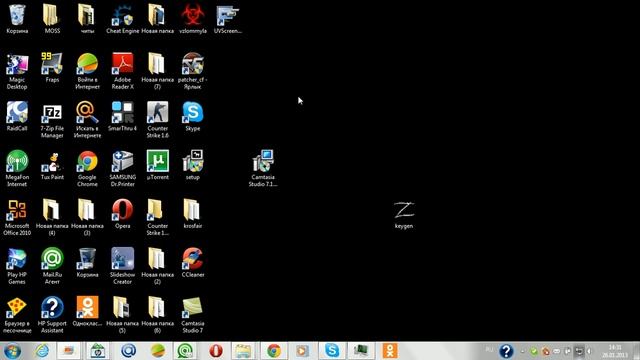This screenshot has width=640, height=360.
Task: Open Google Chrome from the taskbar
Action: pyautogui.click(x=274, y=351)
